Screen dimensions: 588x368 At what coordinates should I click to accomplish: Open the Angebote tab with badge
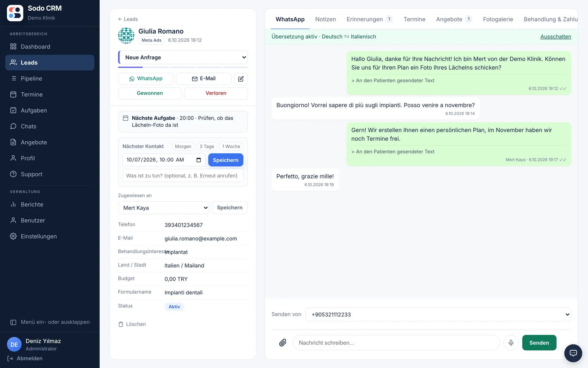(x=454, y=19)
